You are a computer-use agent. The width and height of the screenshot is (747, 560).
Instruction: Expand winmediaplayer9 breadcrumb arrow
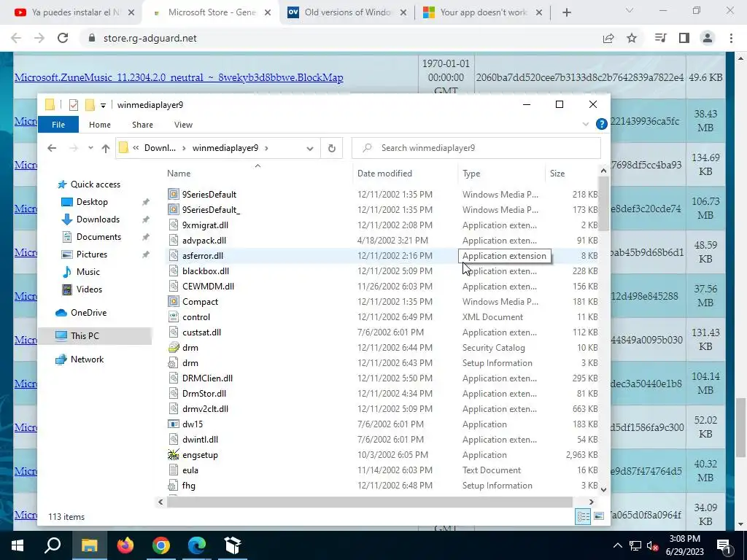tap(266, 148)
